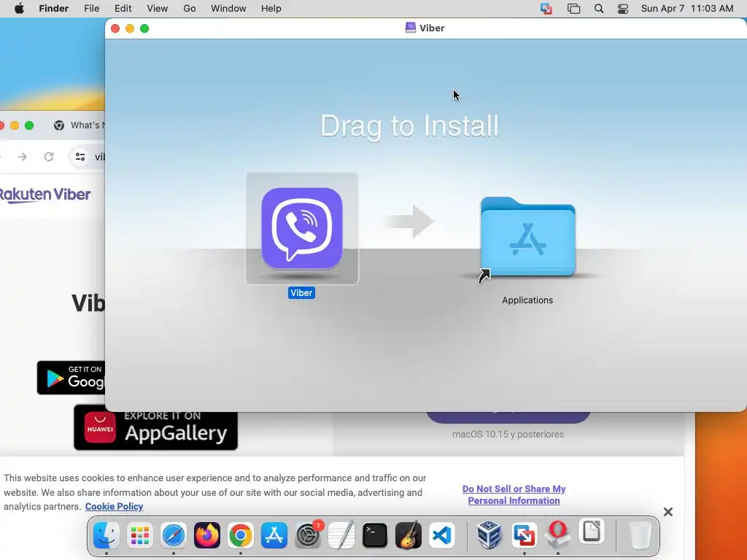The width and height of the screenshot is (747, 560).
Task: Launch GarageBand from the Dock
Action: [x=409, y=535]
